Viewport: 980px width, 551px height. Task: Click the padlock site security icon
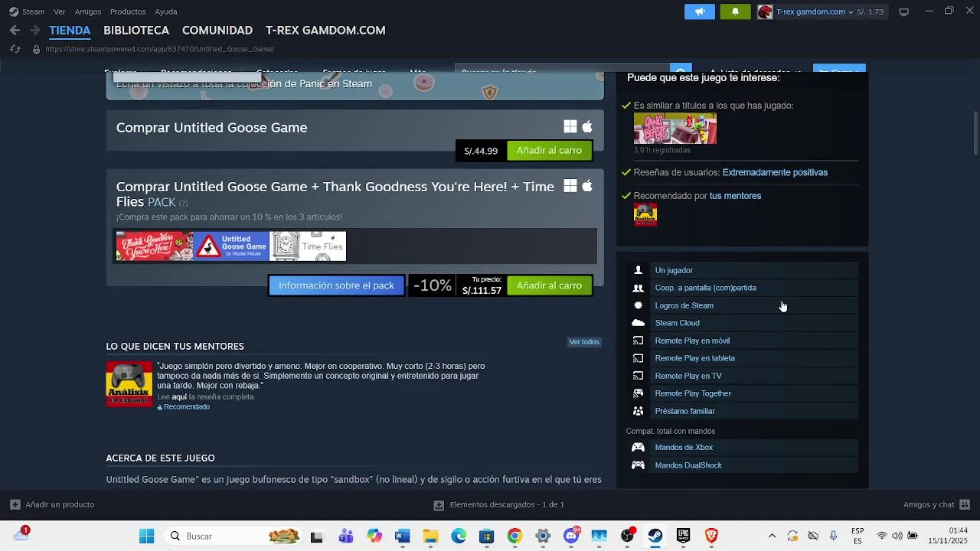click(35, 49)
